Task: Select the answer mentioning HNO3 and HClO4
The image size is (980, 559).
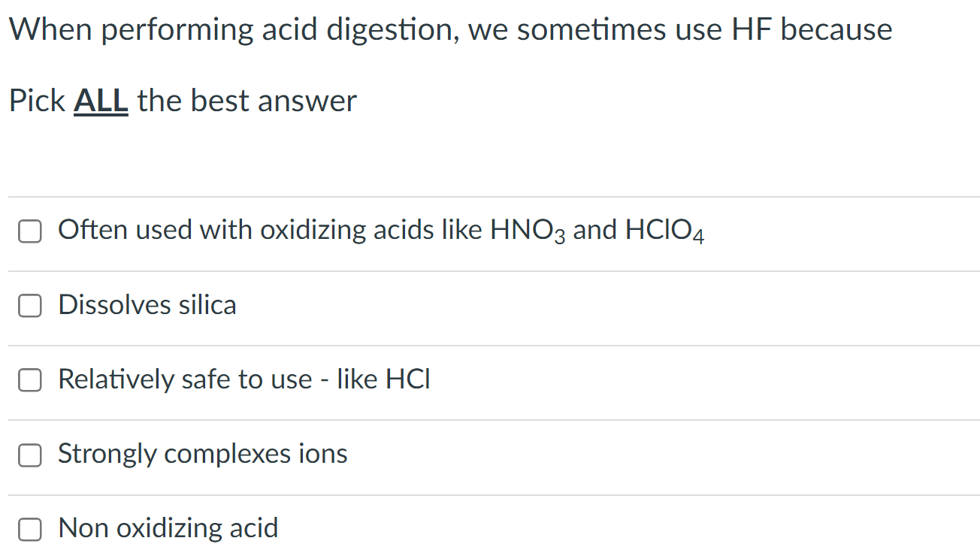Action: (x=381, y=230)
